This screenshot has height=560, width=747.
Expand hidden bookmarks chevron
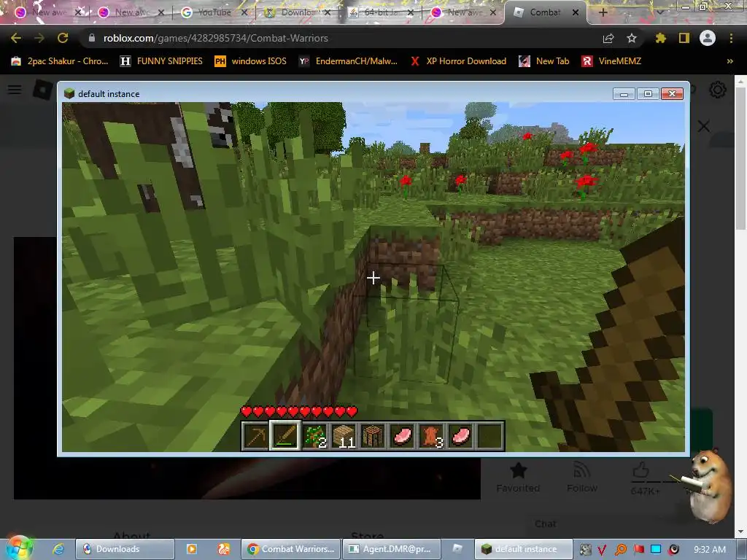click(x=729, y=61)
